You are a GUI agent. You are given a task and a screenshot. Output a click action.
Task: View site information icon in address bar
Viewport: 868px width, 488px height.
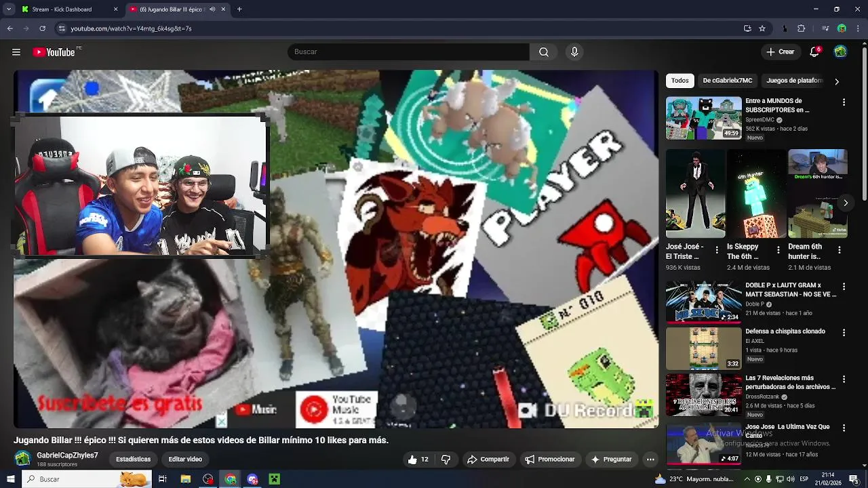point(62,28)
